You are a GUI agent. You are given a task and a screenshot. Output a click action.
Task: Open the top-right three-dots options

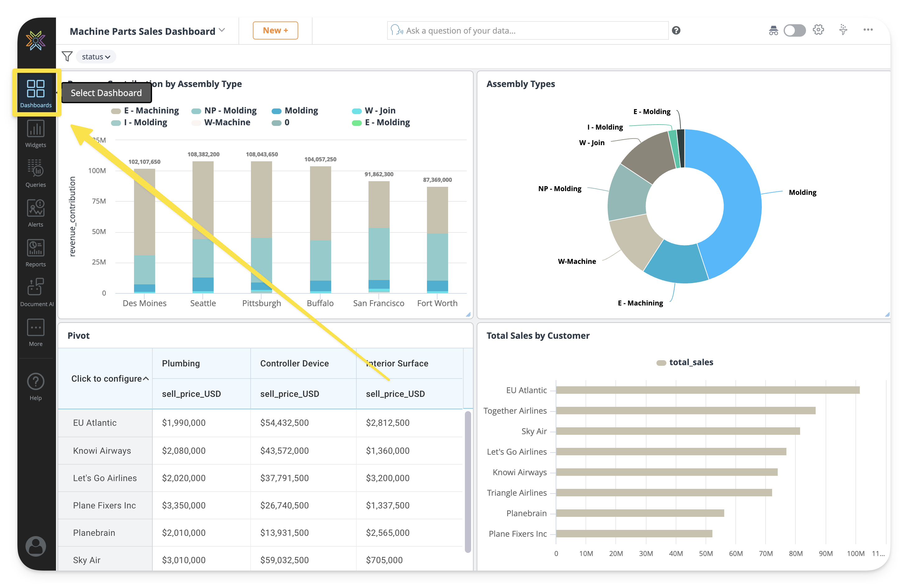tap(868, 30)
